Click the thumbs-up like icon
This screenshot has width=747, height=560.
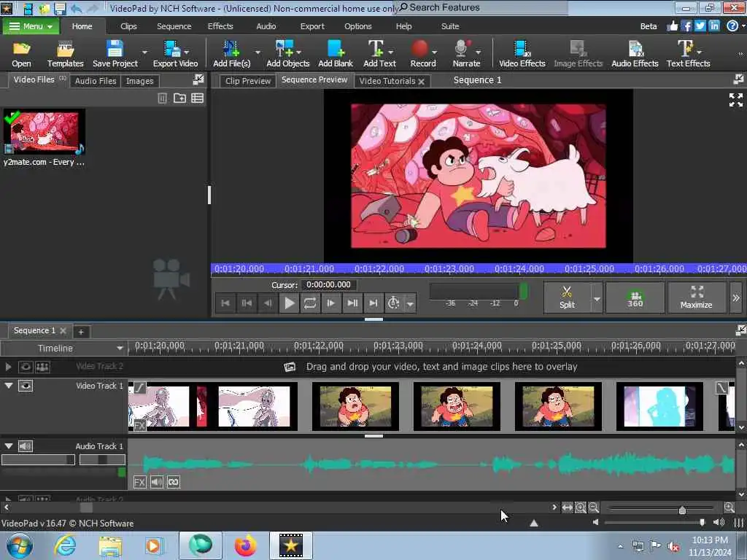click(x=672, y=26)
